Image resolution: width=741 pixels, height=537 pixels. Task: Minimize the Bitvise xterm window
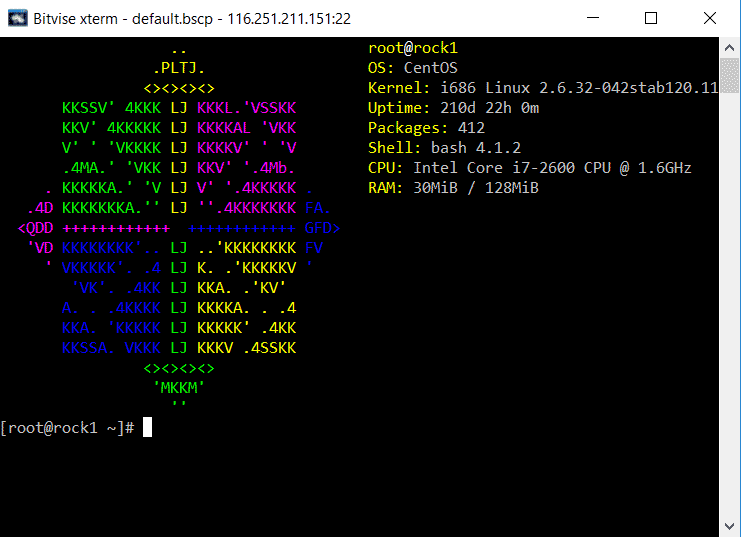click(x=593, y=18)
